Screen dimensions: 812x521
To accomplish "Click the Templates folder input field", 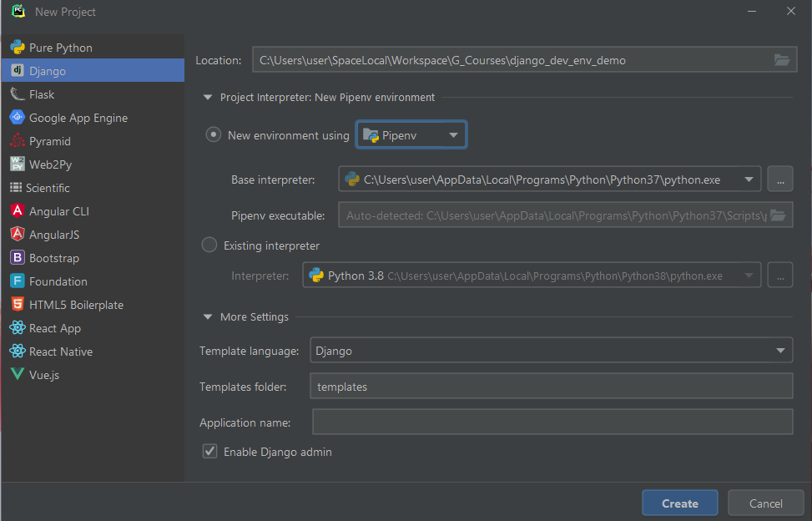I will pos(551,387).
